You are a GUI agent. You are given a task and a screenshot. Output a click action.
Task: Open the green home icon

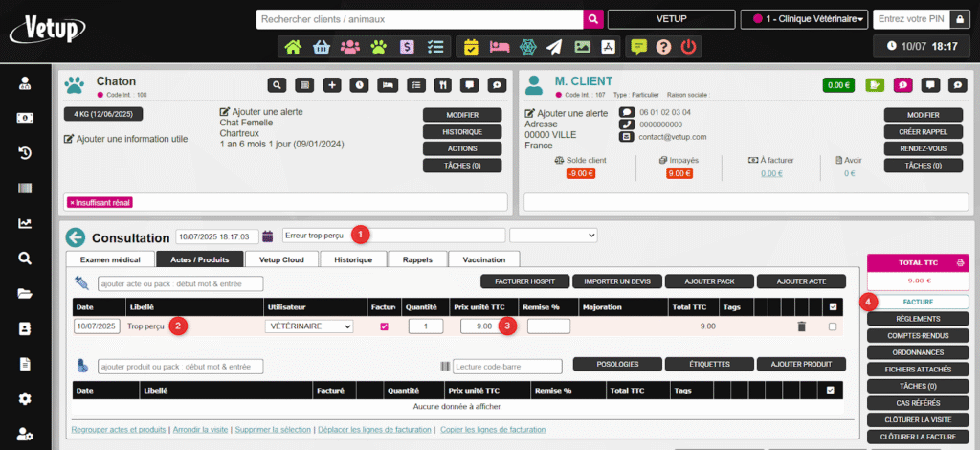click(293, 46)
